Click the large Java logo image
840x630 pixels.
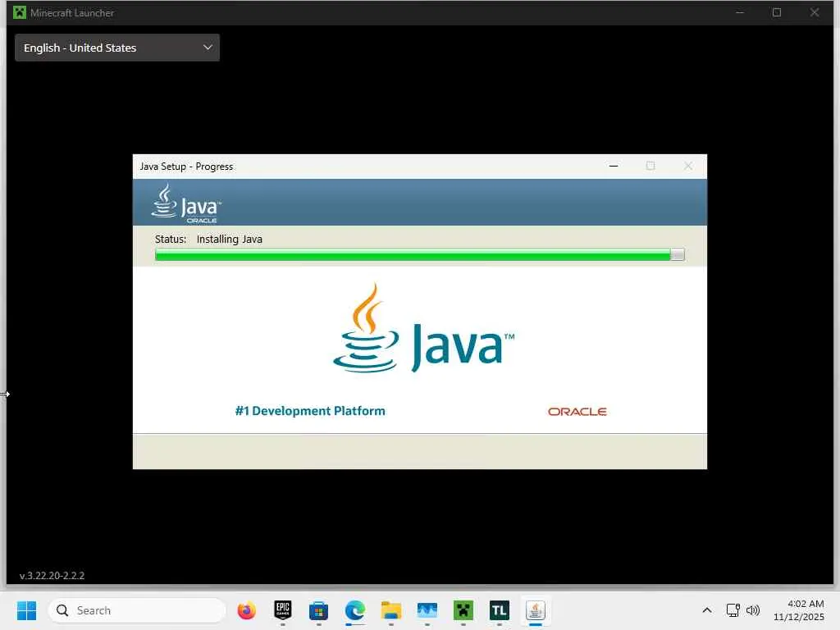pyautogui.click(x=423, y=328)
